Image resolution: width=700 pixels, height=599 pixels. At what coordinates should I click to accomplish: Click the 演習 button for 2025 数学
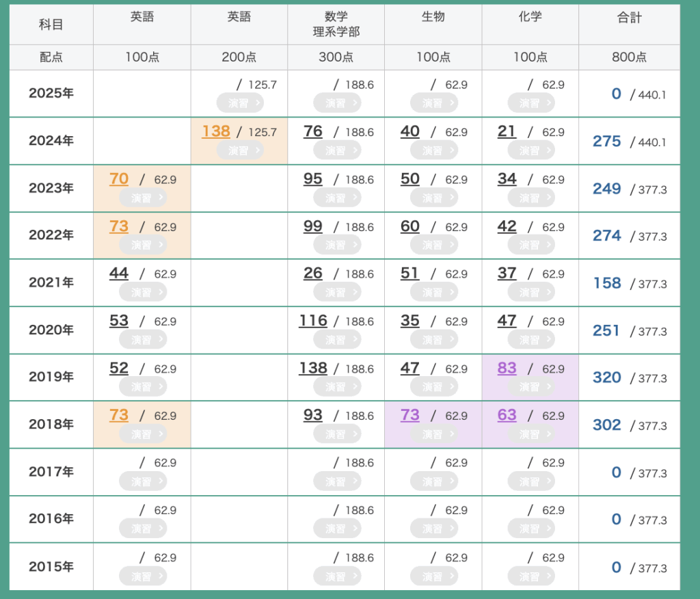(x=336, y=103)
